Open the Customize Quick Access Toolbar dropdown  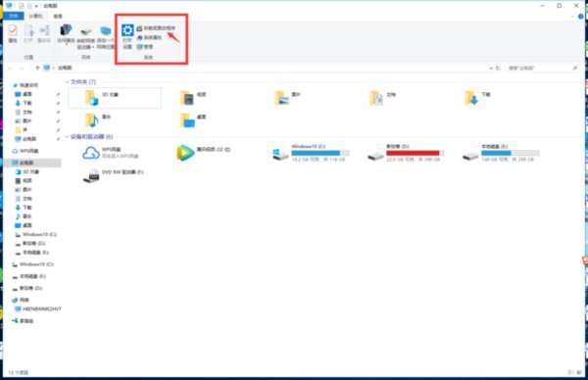[36, 6]
